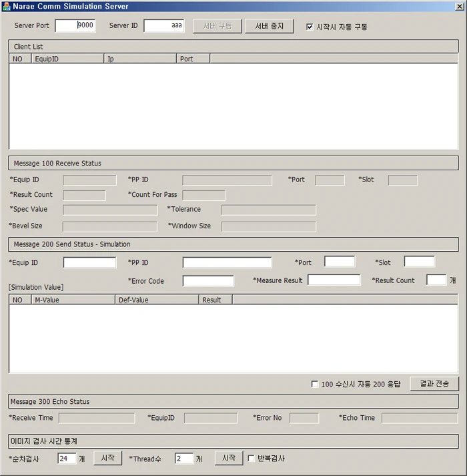The height and width of the screenshot is (476, 467).
Task: Focus the 순차검사 count input
Action: pos(67,459)
